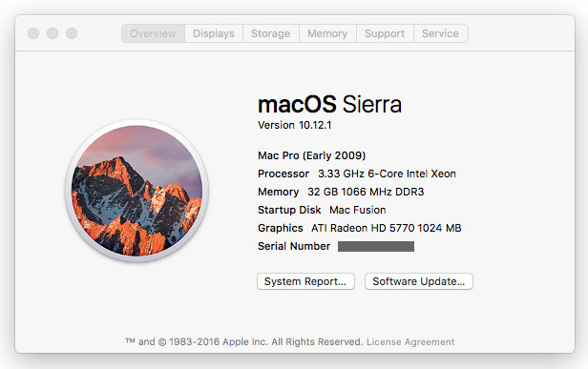Image resolution: width=588 pixels, height=369 pixels.
Task: Select the Overview tab
Action: pos(153,33)
